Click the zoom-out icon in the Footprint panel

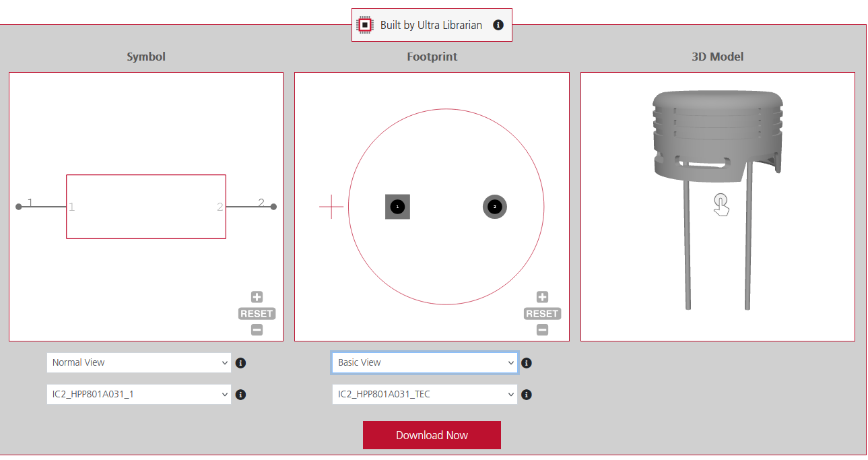pyautogui.click(x=542, y=329)
